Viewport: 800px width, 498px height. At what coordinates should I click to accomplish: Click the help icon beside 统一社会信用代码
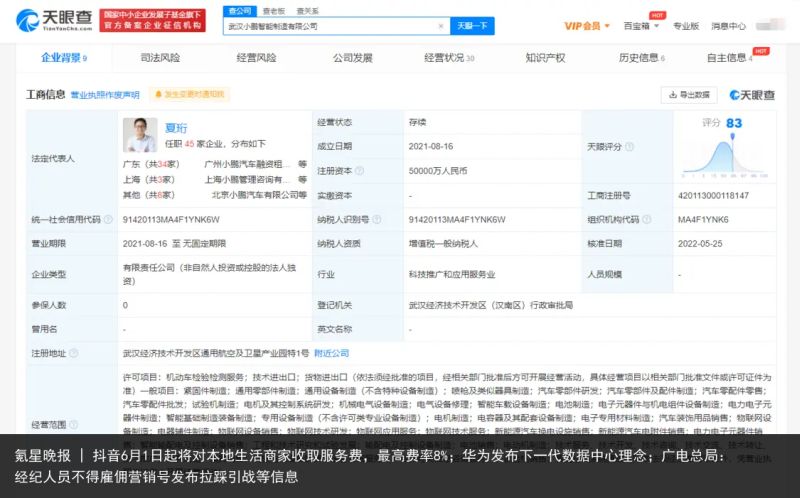click(x=108, y=219)
